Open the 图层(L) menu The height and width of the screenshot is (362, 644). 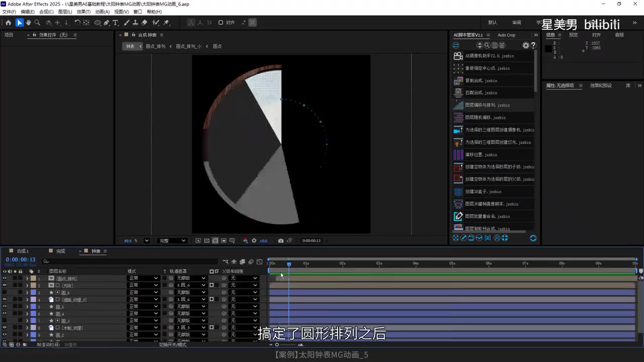coord(65,12)
